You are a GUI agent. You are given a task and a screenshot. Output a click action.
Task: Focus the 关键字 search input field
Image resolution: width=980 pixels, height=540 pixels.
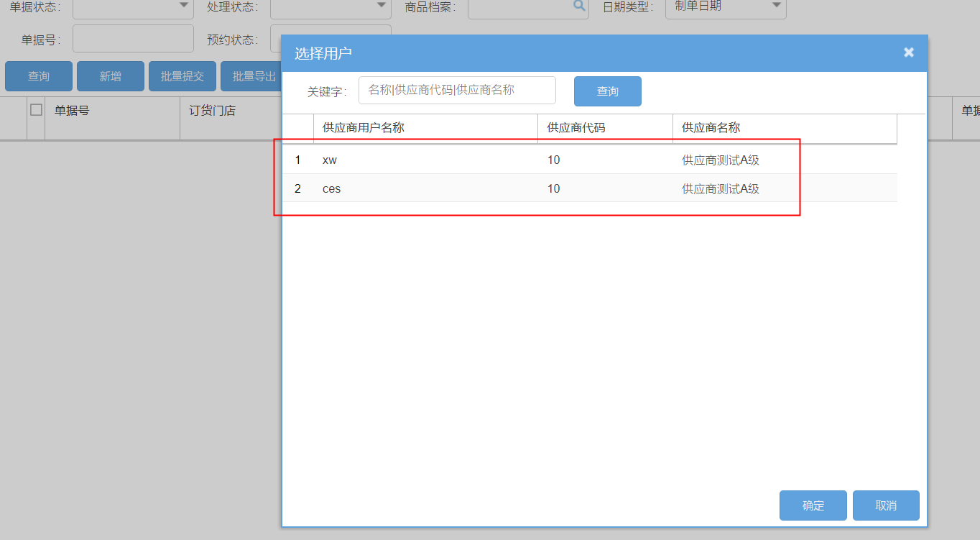457,90
